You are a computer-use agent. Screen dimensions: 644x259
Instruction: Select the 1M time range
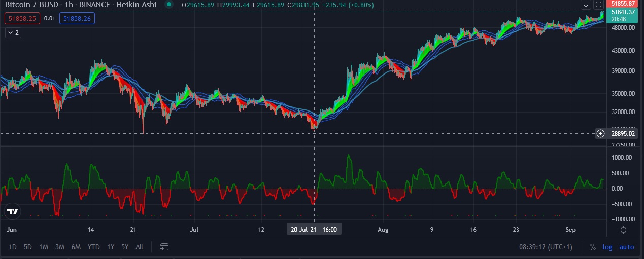tap(44, 247)
